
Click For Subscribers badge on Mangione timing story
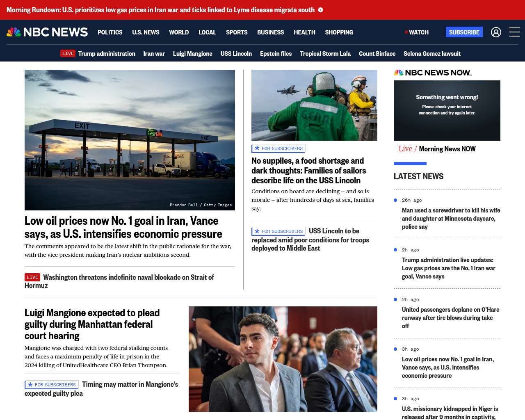(x=52, y=385)
